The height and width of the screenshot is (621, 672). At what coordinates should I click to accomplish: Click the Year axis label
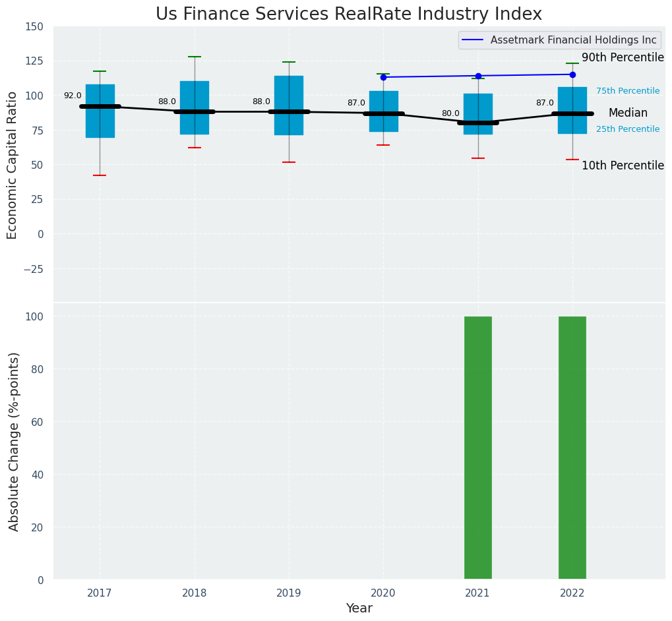pos(359,608)
